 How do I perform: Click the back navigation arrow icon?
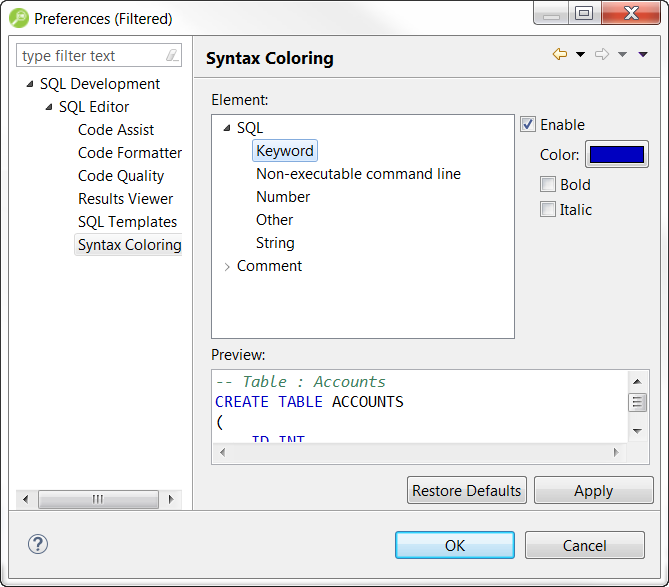pyautogui.click(x=559, y=55)
